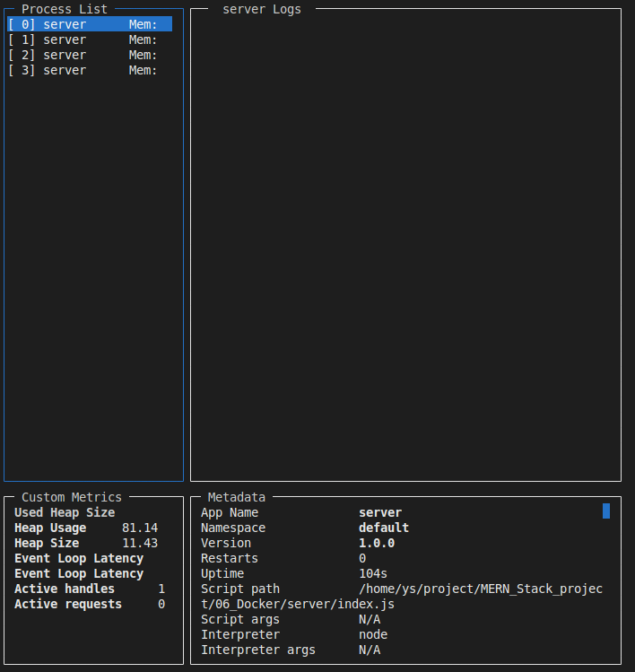Select process [ 2] server row

[90, 56]
